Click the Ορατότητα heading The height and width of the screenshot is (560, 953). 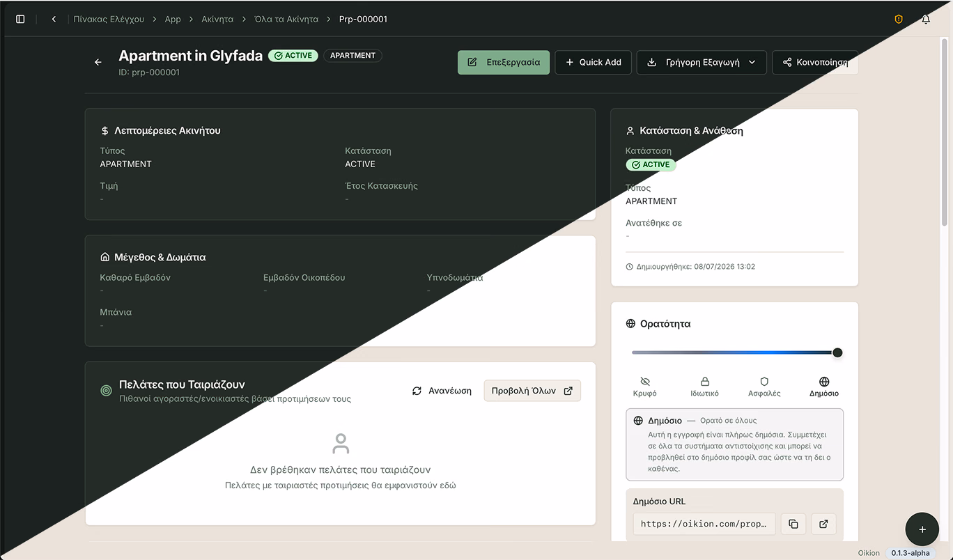665,324
